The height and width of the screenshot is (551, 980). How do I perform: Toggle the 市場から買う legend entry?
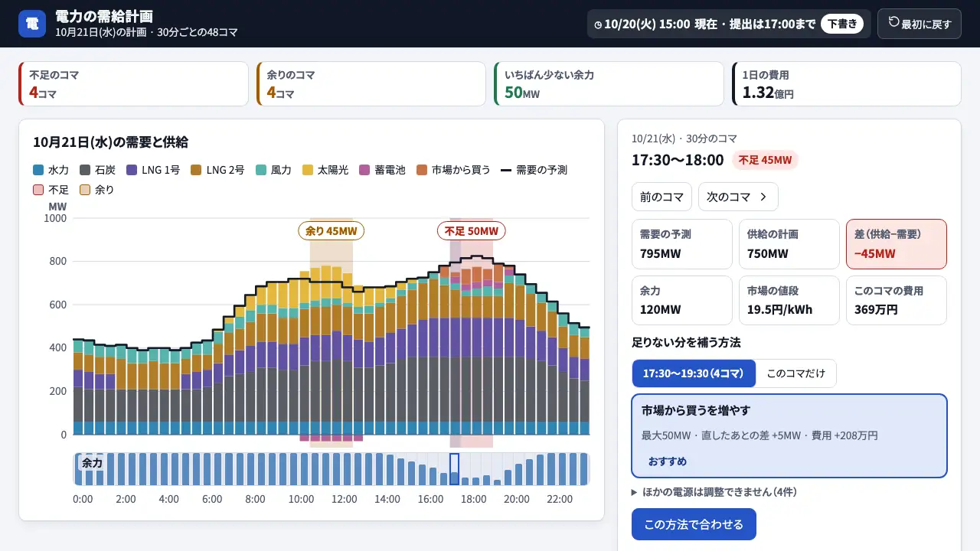[x=453, y=170]
